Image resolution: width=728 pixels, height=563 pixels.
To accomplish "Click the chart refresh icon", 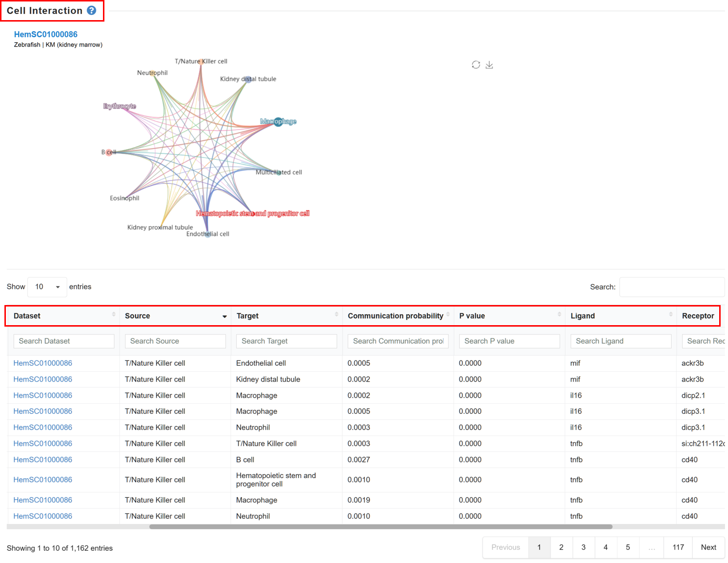I will [x=476, y=65].
